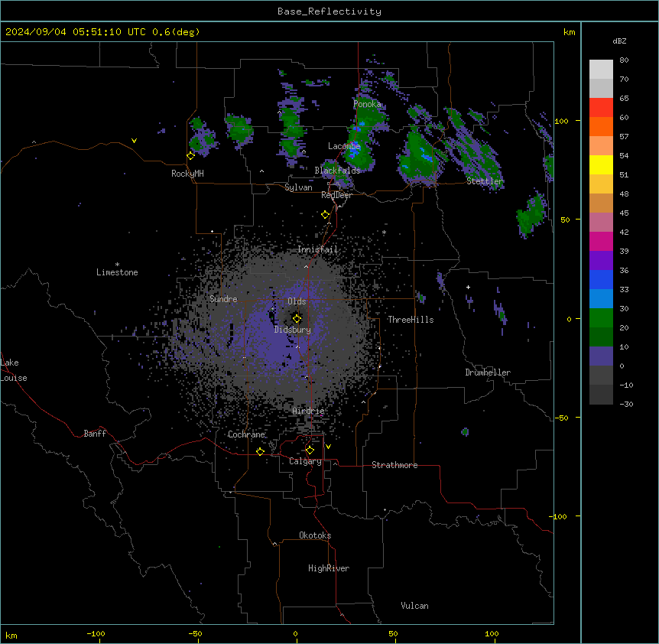Viewport: 659px width, 644px height.
Task: Click the -50 tick label on bottom axis
Action: click(x=195, y=633)
